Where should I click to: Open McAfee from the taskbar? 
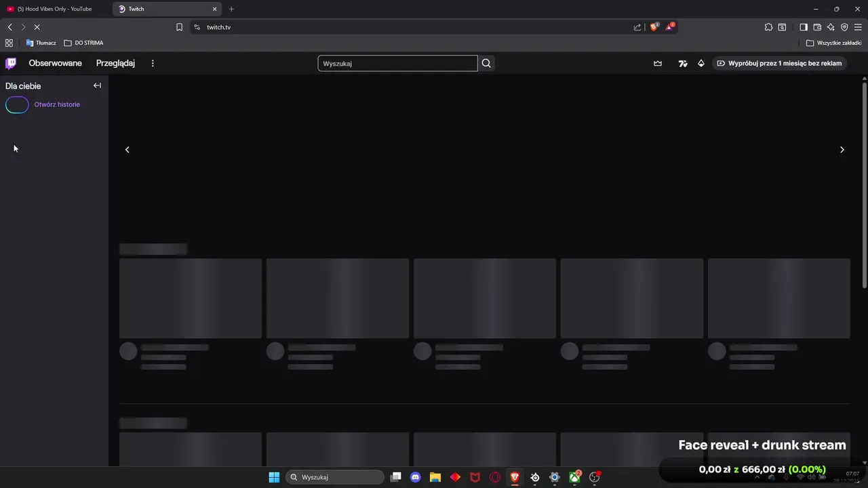475,477
